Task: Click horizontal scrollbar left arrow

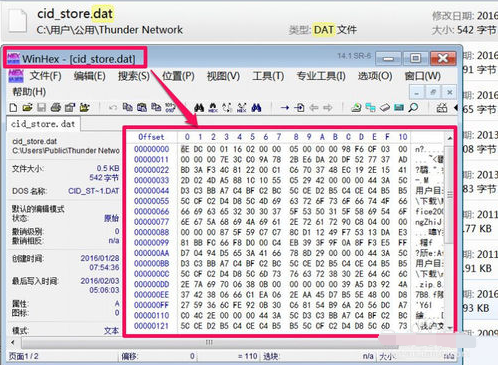Action: click(x=13, y=342)
